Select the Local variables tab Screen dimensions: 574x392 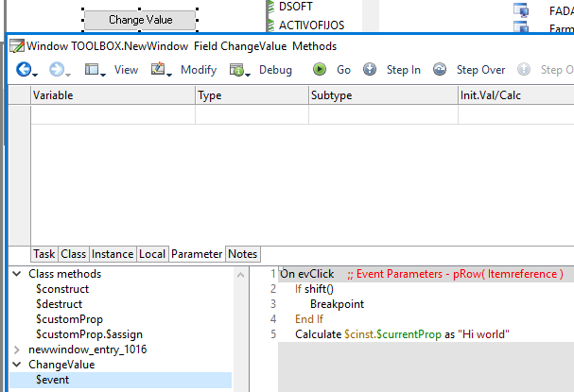[x=152, y=254]
